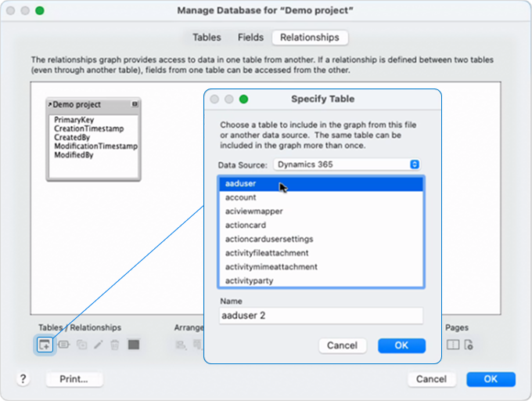Click the Page Setup icon under Pages
532x401 pixels.
point(469,345)
